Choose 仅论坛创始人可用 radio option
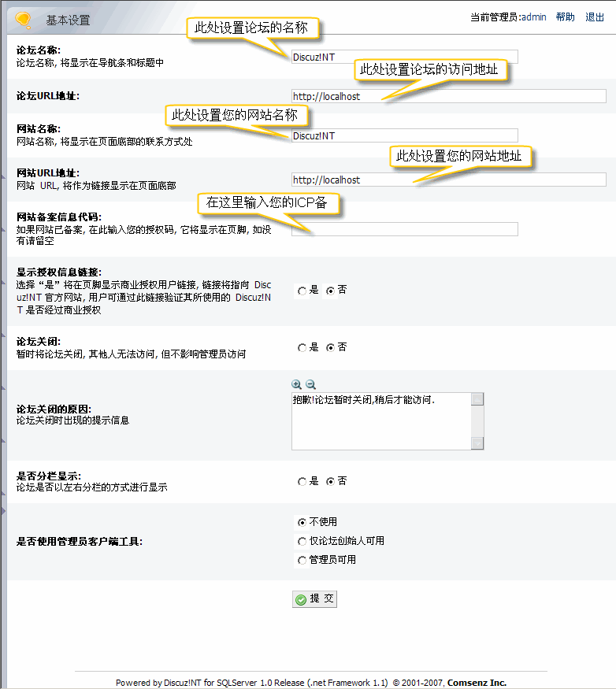This screenshot has width=616, height=689. [302, 541]
